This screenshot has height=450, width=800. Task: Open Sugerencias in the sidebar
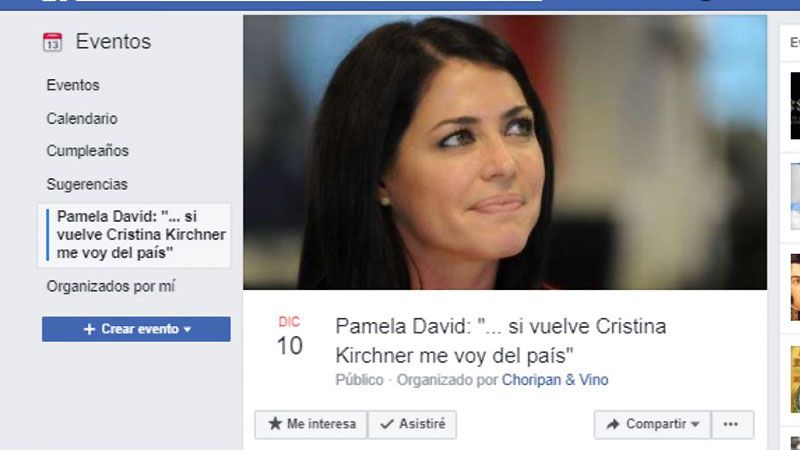point(87,184)
